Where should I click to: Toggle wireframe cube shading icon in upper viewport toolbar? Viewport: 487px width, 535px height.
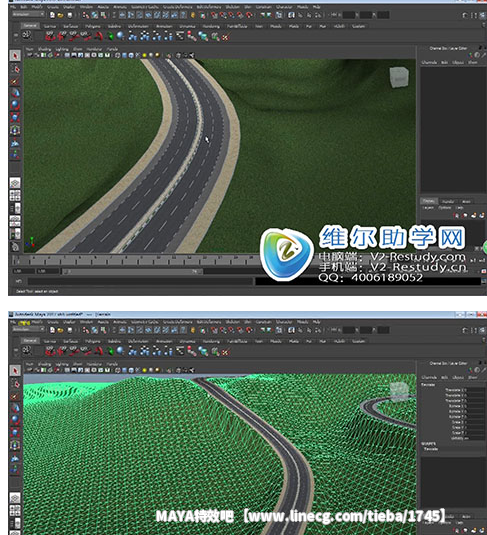tap(117, 55)
